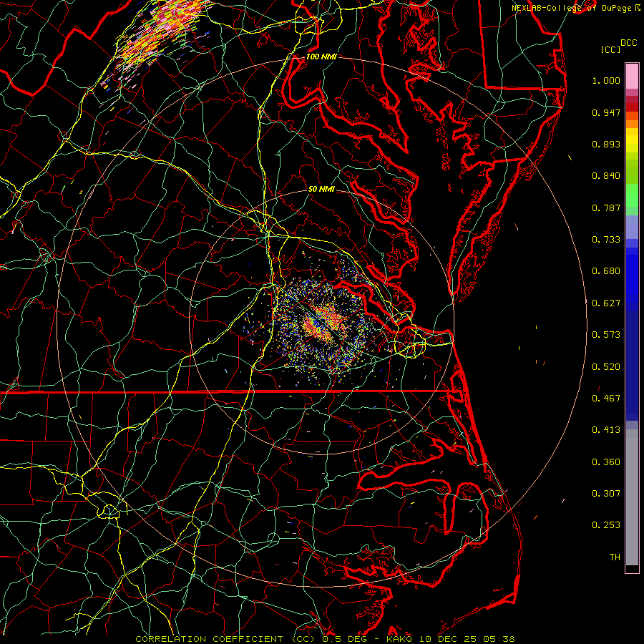Click the CORRELATION COEFFICIENT (CC) caption text
The width and height of the screenshot is (644, 644).
click(x=225, y=639)
